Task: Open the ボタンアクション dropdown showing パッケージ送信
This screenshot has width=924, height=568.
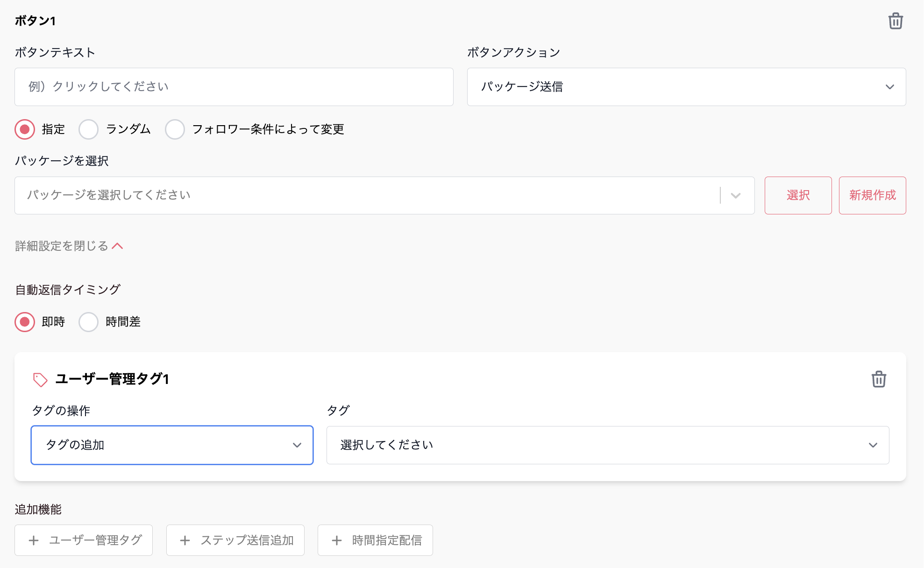Action: coord(686,87)
